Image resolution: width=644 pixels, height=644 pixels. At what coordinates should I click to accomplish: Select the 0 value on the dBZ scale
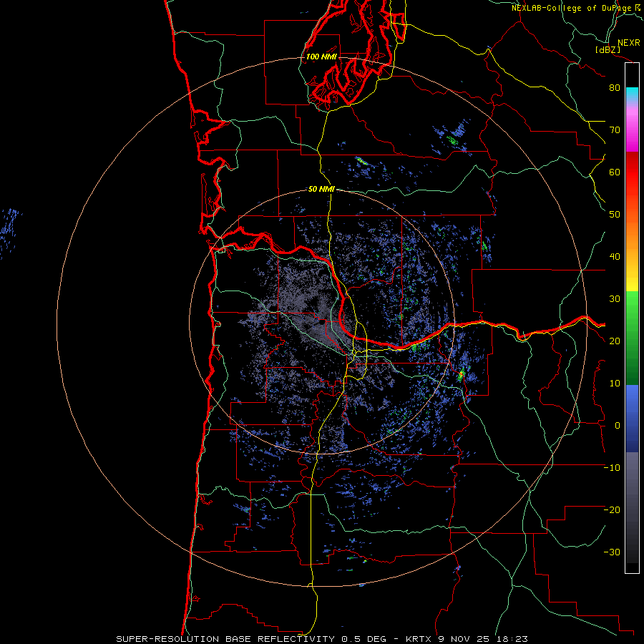618,426
